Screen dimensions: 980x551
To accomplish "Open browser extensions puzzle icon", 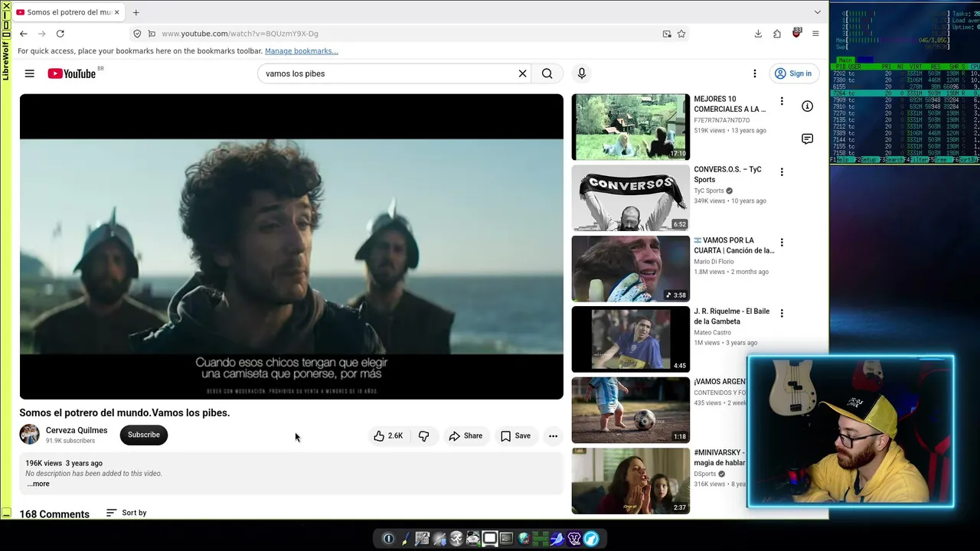I will (x=777, y=34).
